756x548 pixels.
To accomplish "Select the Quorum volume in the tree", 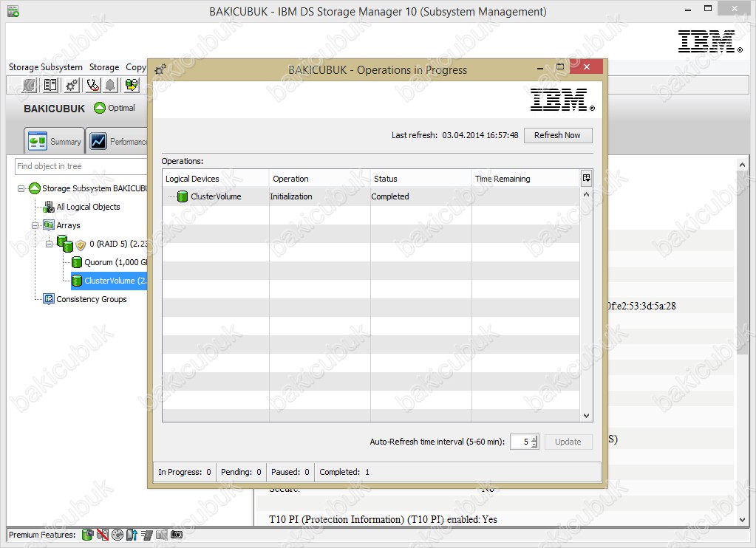I will pyautogui.click(x=116, y=262).
